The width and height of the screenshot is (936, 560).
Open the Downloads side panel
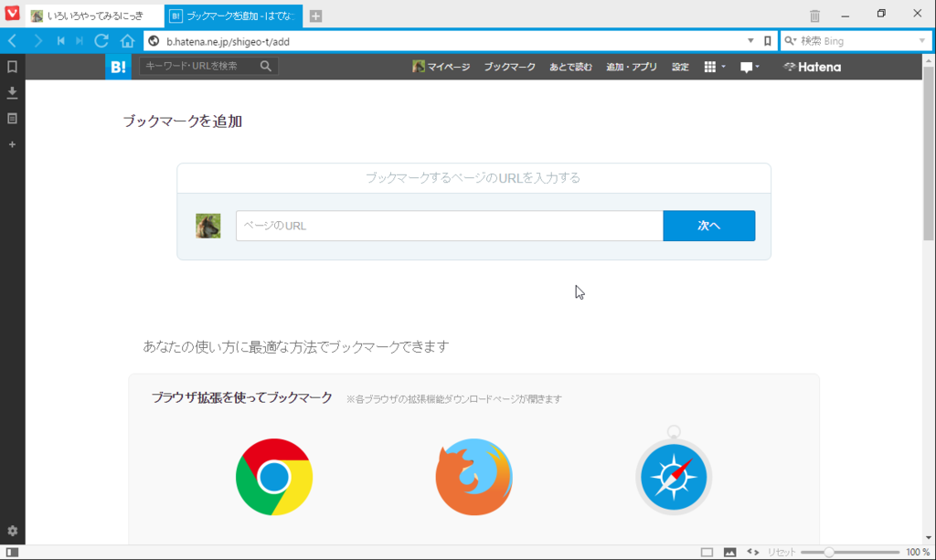[12, 92]
